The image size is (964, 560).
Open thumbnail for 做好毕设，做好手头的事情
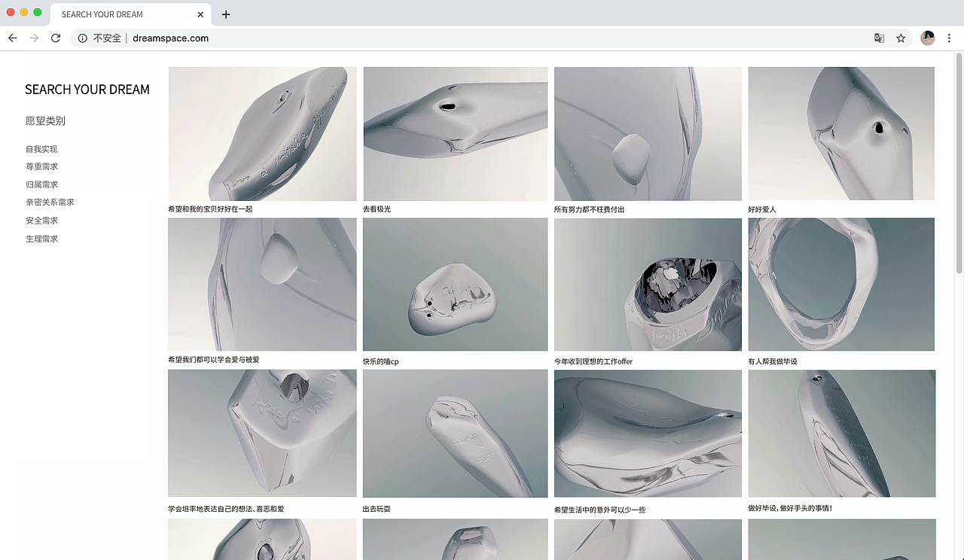click(841, 434)
